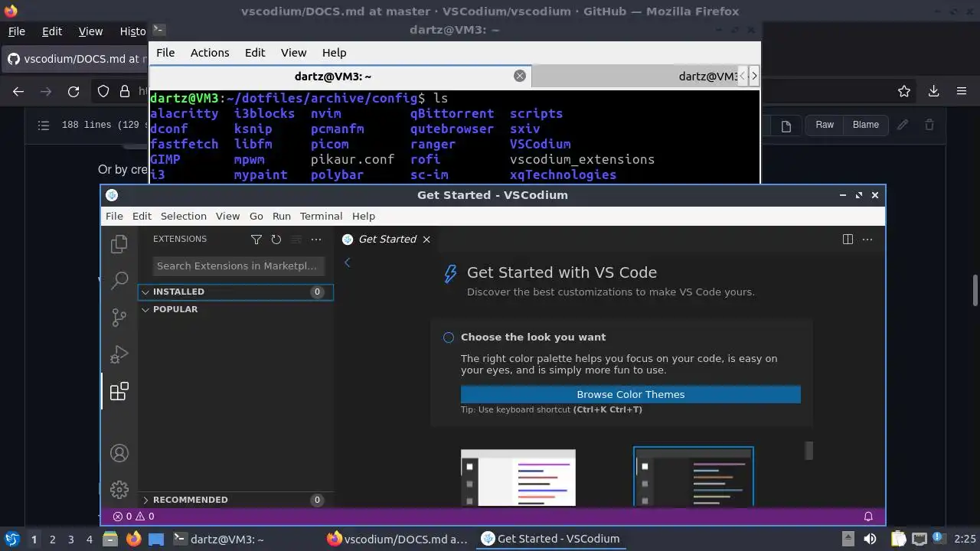Open VSCodium Go menu
Viewport: 980px width, 551px height.
point(256,216)
